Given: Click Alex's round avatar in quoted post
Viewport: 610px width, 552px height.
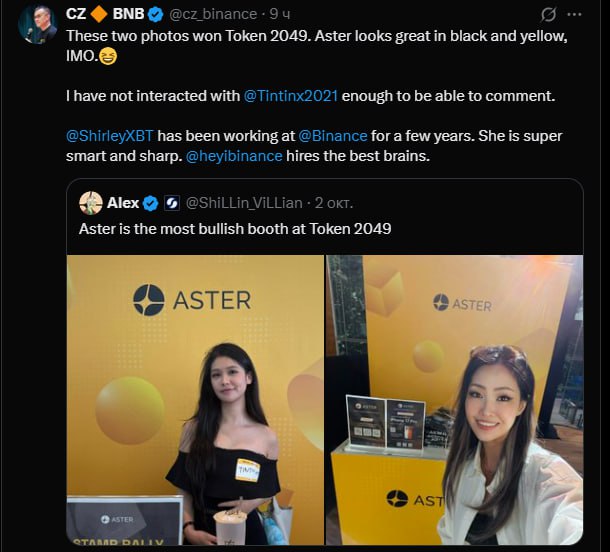Looking at the screenshot, I should [91, 203].
